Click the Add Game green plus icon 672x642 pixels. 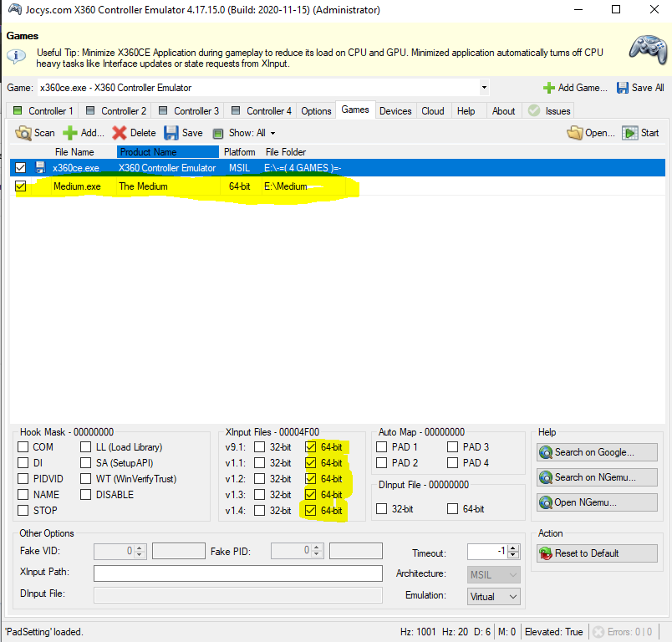click(548, 88)
